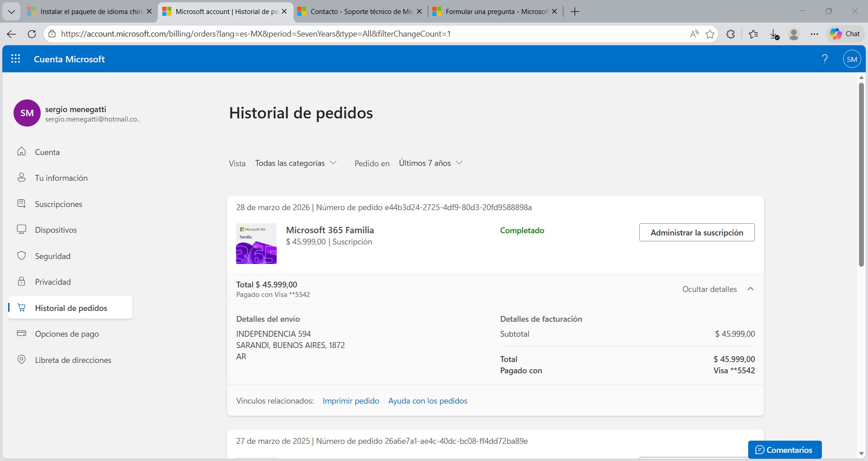Open Privacidad in the sidebar
The image size is (868, 461).
point(70,282)
